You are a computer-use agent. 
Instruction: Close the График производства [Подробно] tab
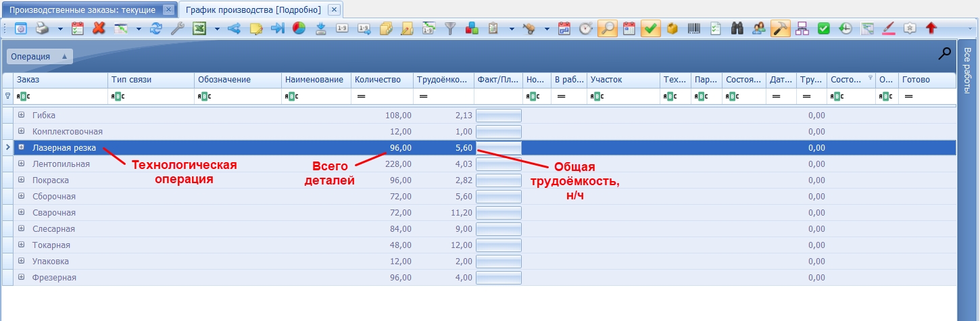tap(333, 10)
